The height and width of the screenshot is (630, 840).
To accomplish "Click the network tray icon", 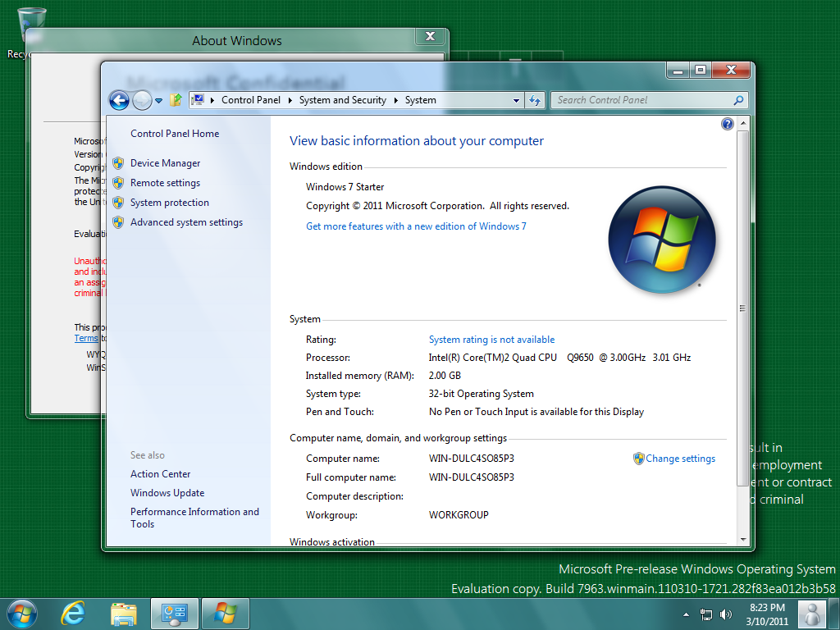I will [x=706, y=614].
